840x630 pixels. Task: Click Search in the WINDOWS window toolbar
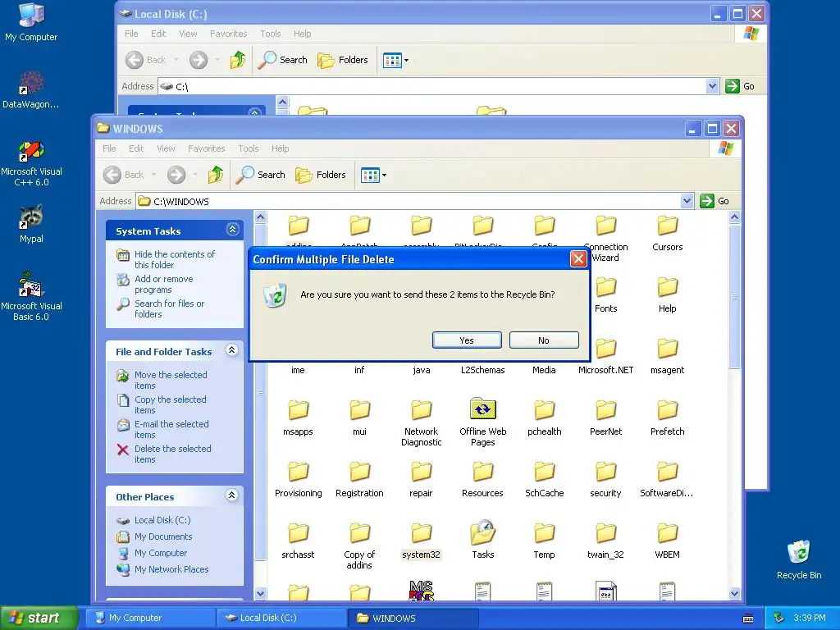pyautogui.click(x=260, y=175)
